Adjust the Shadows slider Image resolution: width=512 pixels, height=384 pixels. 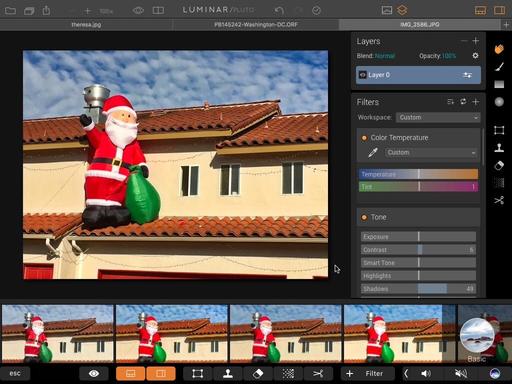coord(418,289)
